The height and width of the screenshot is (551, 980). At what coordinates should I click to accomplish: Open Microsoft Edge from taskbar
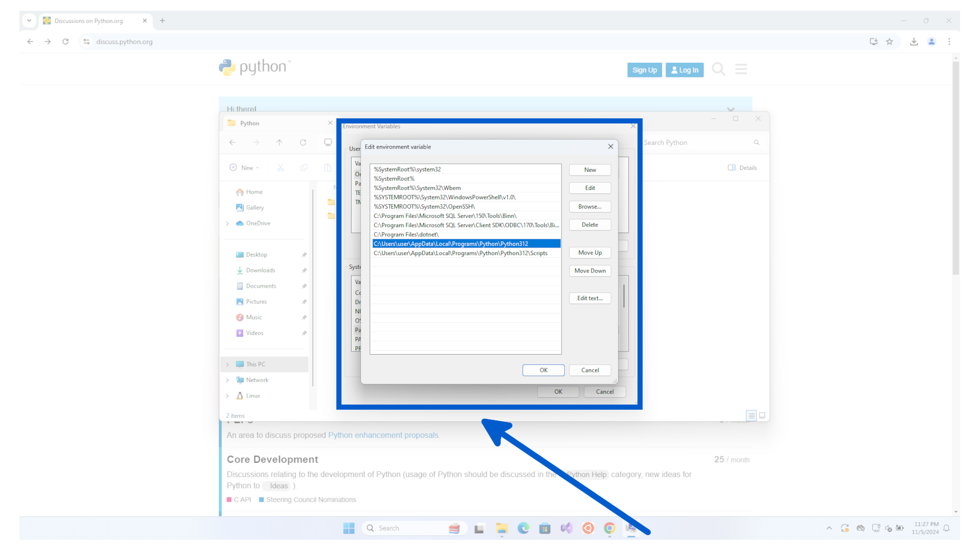tap(523, 528)
